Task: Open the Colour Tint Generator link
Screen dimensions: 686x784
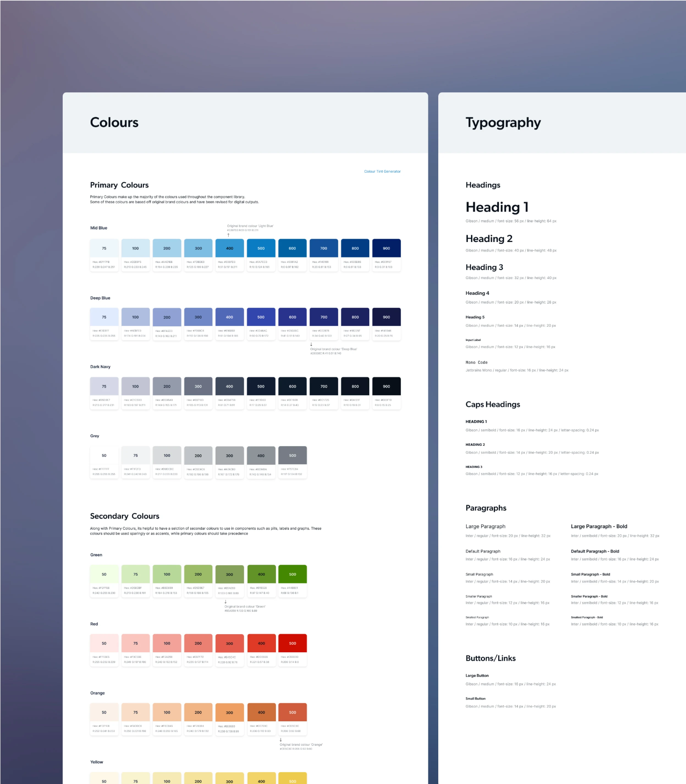Action: [382, 172]
